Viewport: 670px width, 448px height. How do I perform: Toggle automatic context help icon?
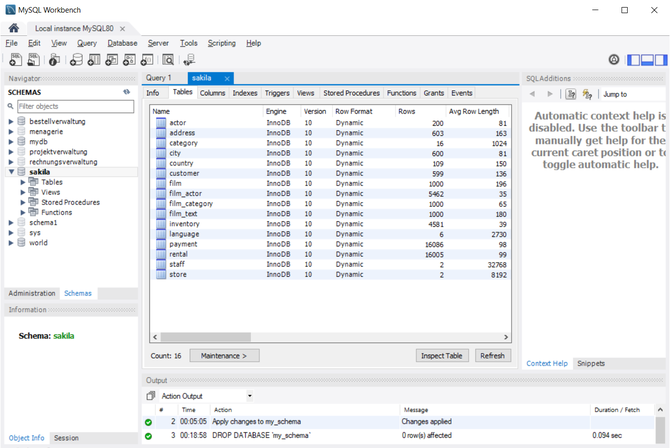[588, 94]
